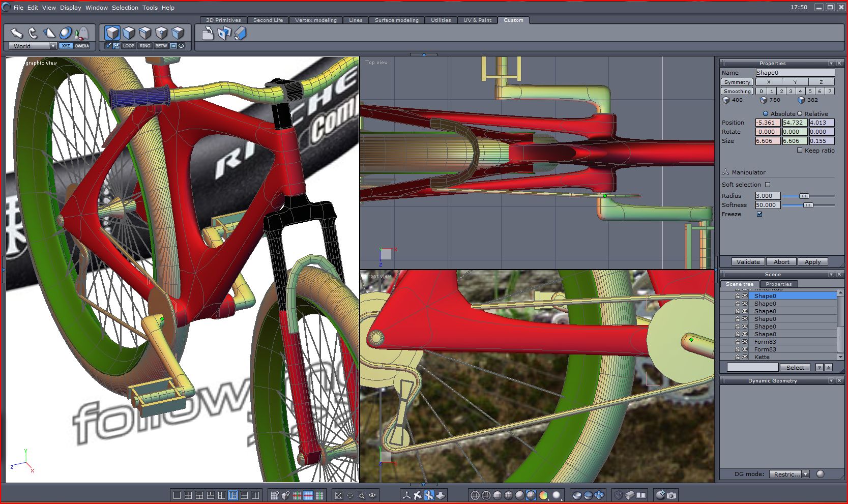
Task: Open the Scene panel Properties tab
Action: click(x=778, y=284)
